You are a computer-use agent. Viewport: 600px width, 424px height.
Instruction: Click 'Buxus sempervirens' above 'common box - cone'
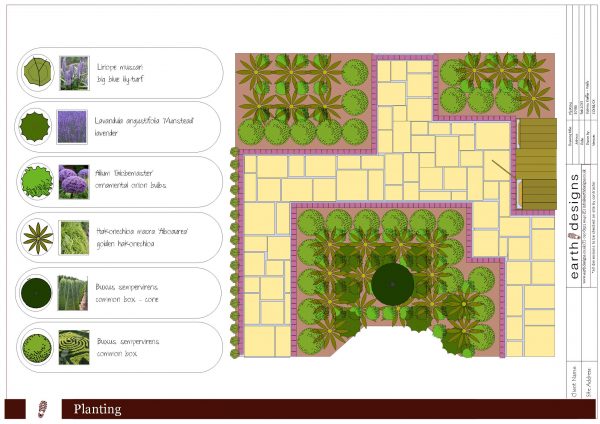[x=127, y=287]
